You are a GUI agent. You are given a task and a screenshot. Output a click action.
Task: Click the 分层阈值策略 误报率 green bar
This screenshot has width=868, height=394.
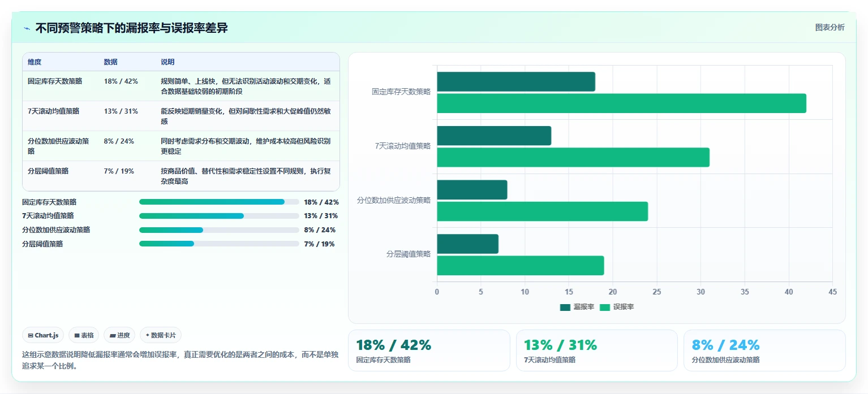521,265
